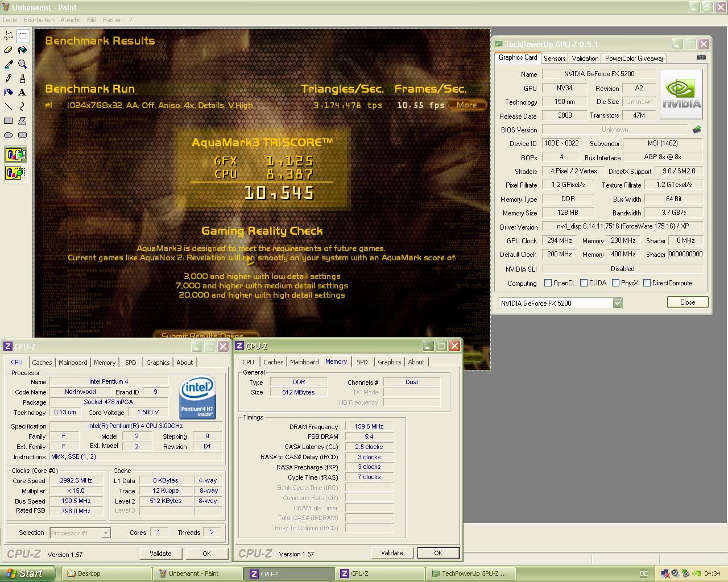Enable the PhysX checkbox

pyautogui.click(x=615, y=283)
